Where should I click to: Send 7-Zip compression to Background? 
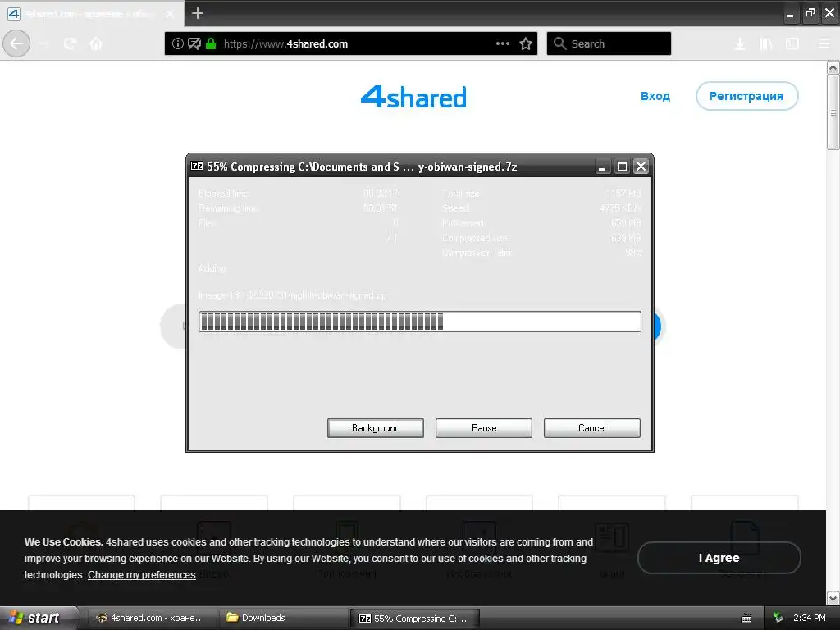pos(376,428)
